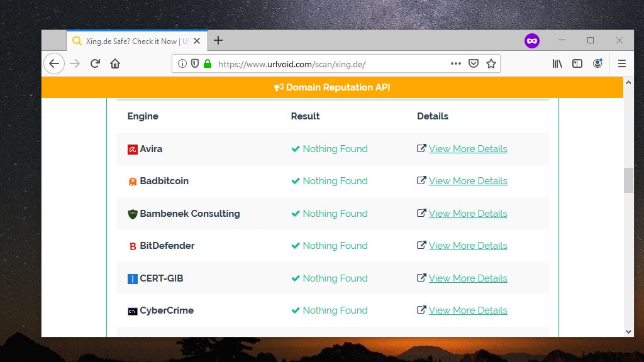
Task: Go back to the previous page
Action: 54,63
